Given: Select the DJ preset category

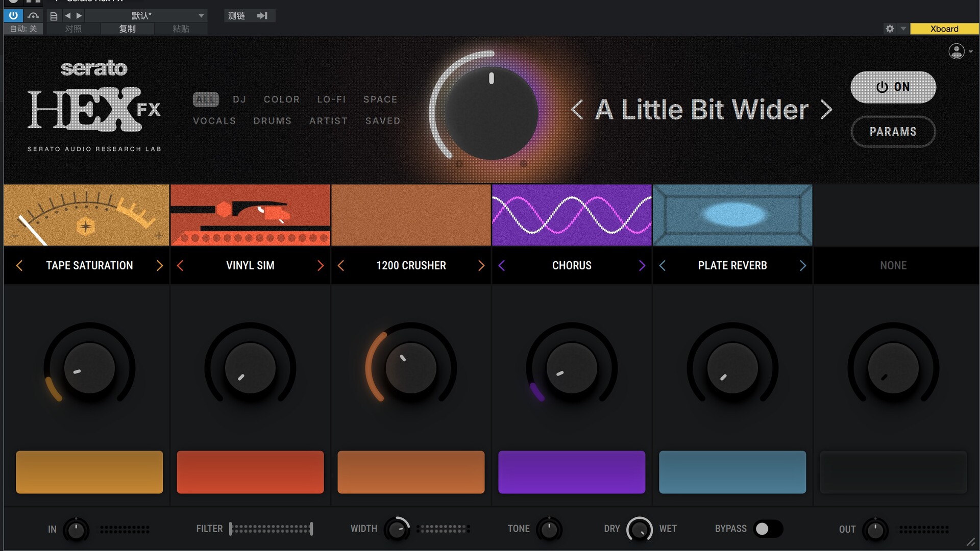Looking at the screenshot, I should click(x=239, y=99).
